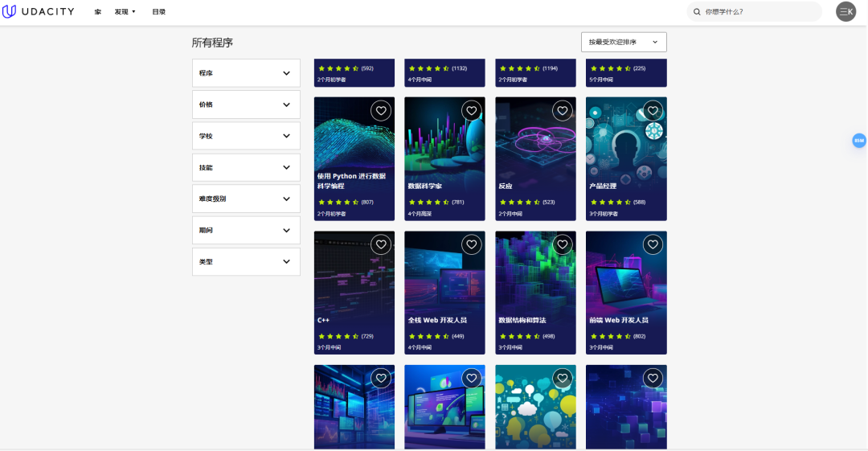Click the (781) review count

click(x=458, y=203)
